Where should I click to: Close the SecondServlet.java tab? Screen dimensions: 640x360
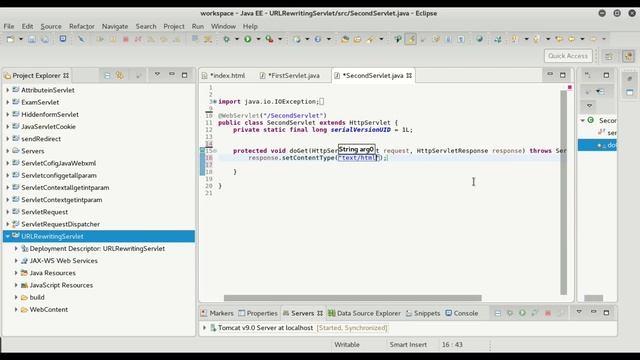pos(409,76)
